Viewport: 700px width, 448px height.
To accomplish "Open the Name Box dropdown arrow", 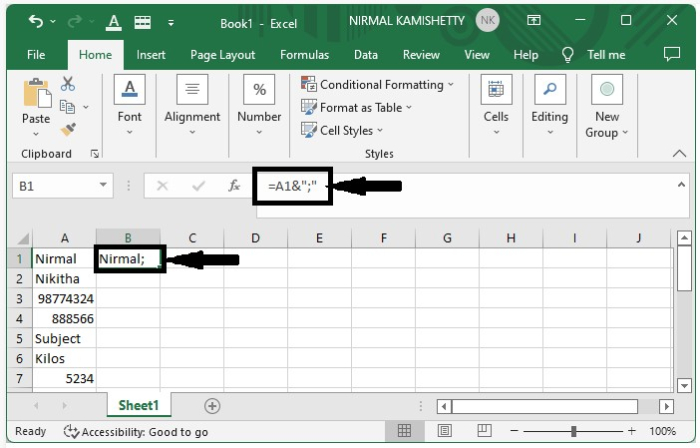I will (103, 185).
